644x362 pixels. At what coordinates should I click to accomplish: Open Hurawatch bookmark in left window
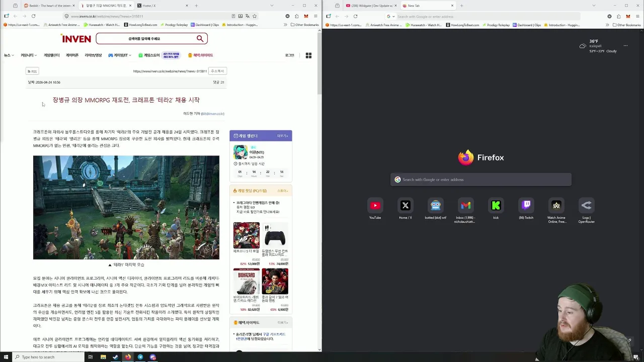coord(103,25)
